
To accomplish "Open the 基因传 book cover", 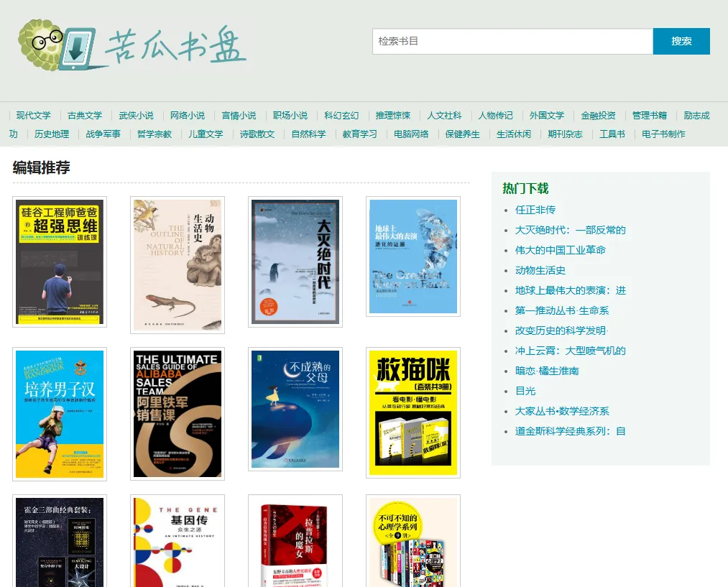I will pyautogui.click(x=178, y=541).
